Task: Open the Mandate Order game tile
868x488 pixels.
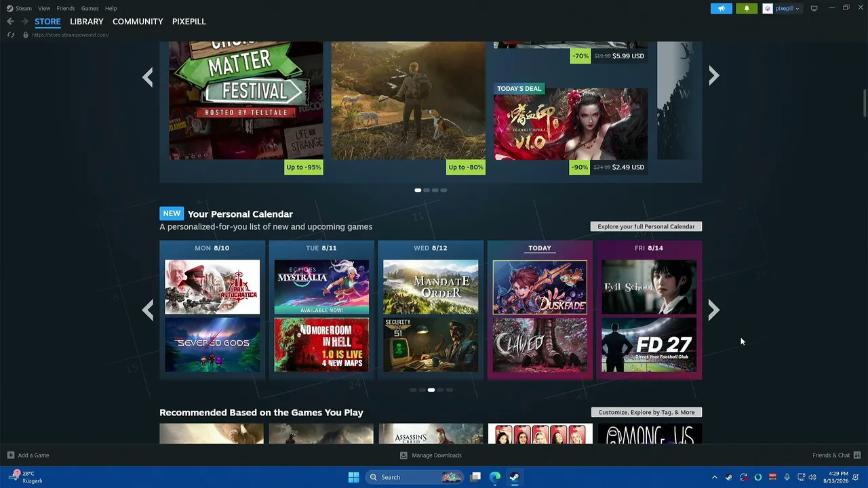Action: (431, 287)
